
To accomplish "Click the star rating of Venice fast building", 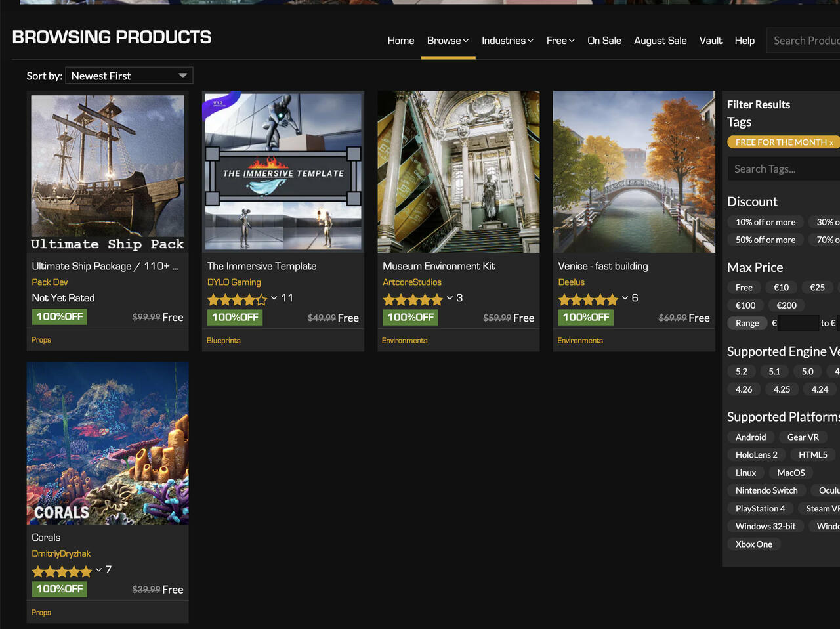I will pos(588,300).
